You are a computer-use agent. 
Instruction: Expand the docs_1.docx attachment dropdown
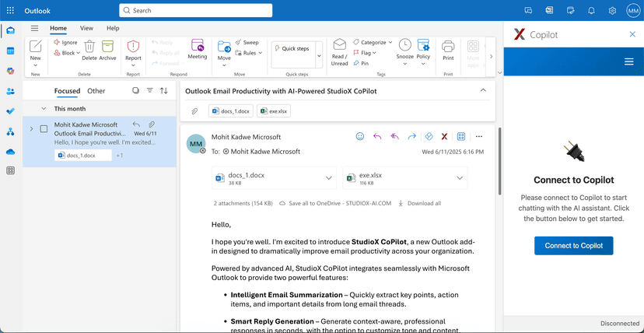click(x=330, y=179)
